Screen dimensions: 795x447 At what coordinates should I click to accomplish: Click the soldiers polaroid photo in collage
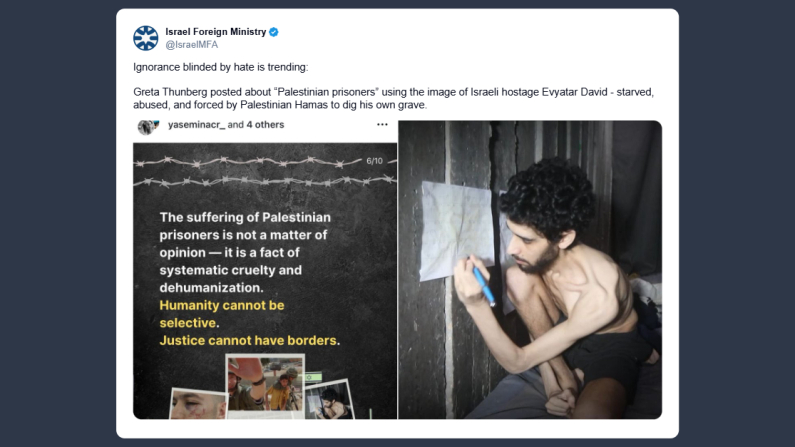click(265, 385)
